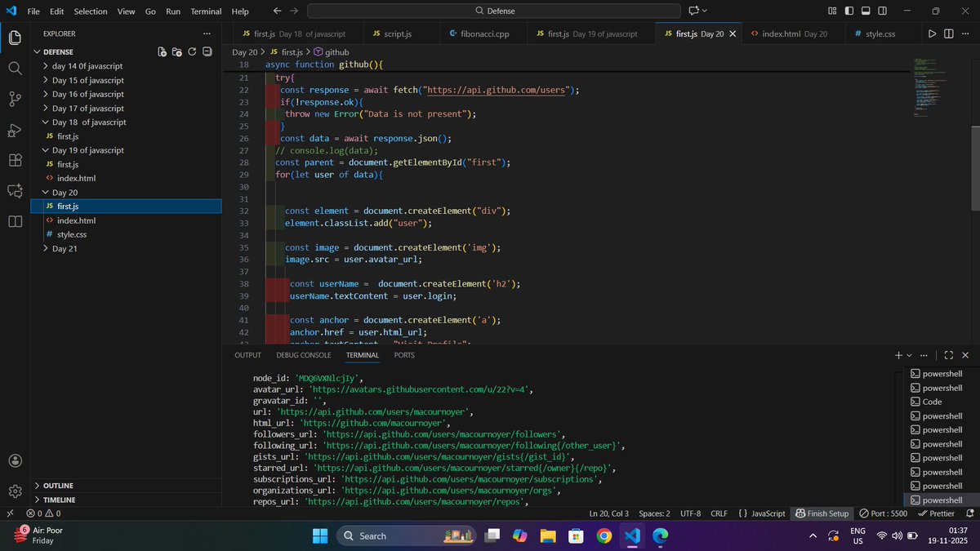Toggle the primary side bar

(x=849, y=11)
